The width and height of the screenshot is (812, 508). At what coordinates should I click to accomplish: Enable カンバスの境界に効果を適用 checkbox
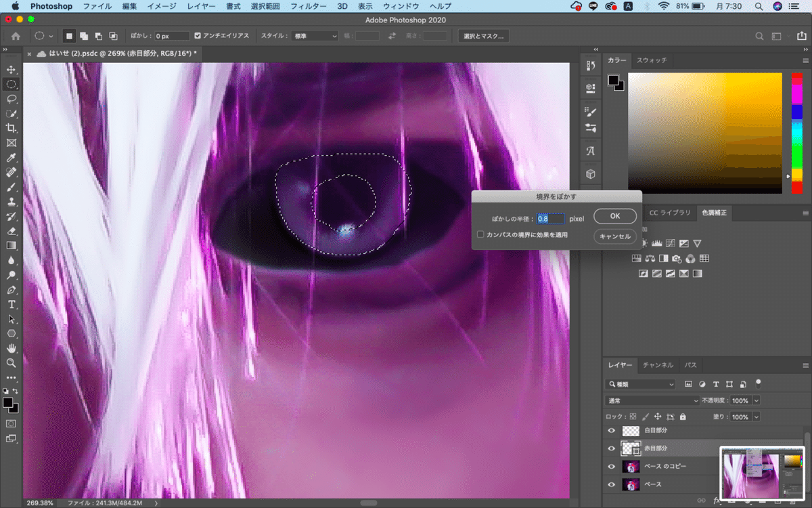click(x=480, y=235)
